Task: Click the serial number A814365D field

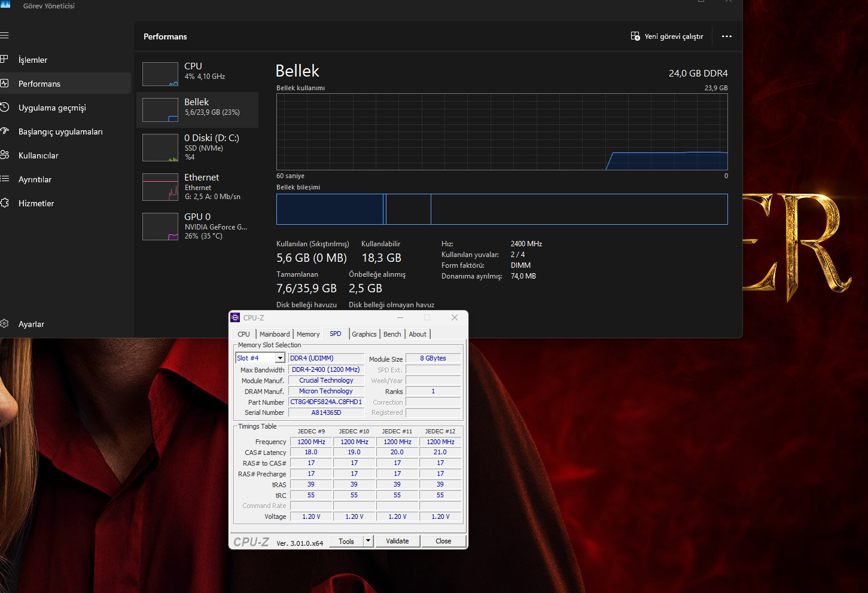Action: [326, 413]
